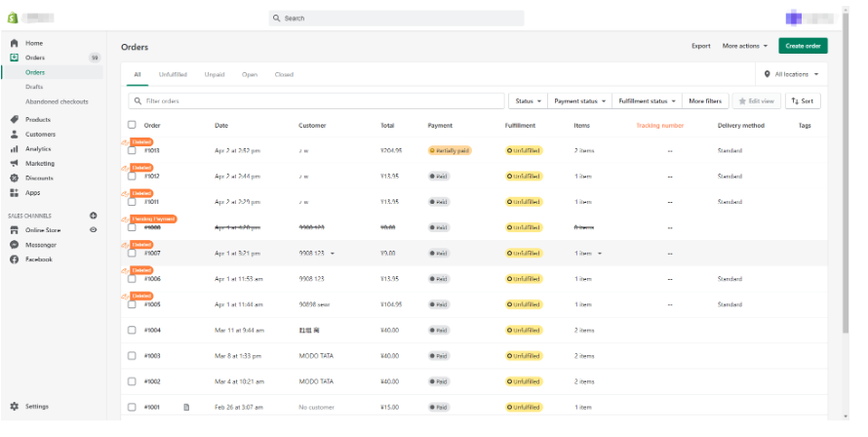Open the All locations dropdown
868x437 pixels.
[791, 74]
